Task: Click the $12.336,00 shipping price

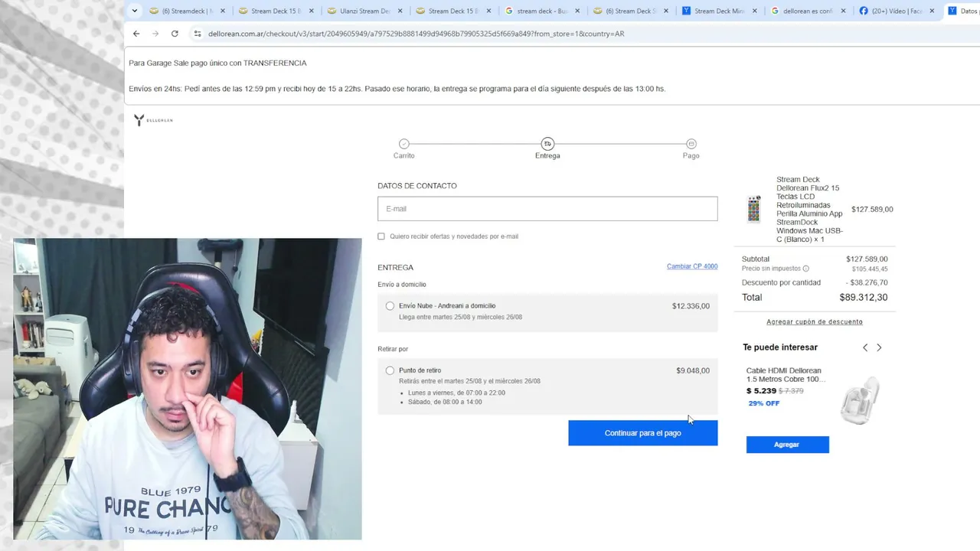Action: click(x=691, y=306)
